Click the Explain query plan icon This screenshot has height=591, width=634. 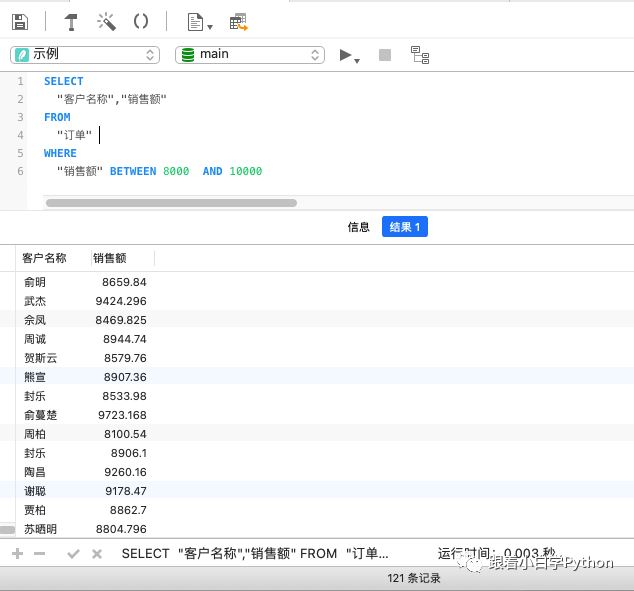tap(420, 55)
